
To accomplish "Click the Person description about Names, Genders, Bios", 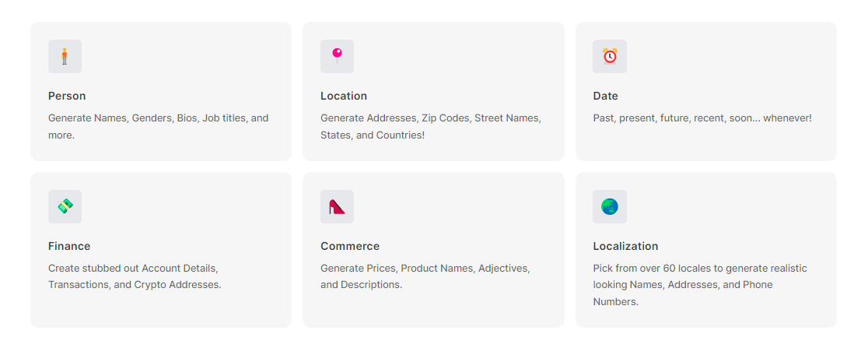I will click(x=159, y=126).
